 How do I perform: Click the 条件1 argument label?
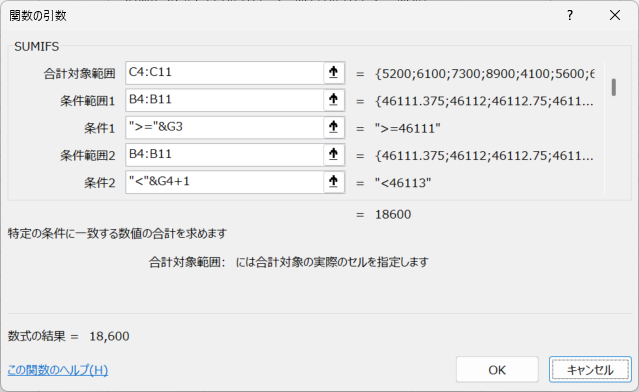(100, 128)
